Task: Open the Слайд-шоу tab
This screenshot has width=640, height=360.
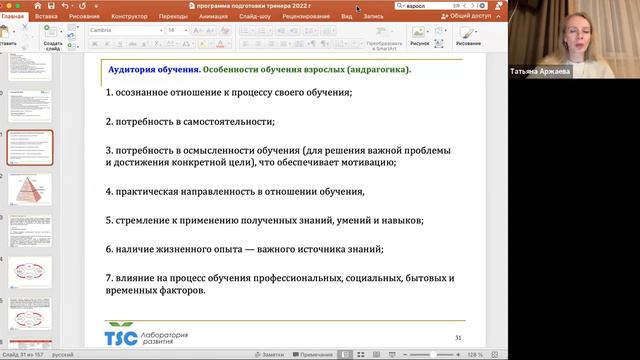Action: (x=255, y=16)
